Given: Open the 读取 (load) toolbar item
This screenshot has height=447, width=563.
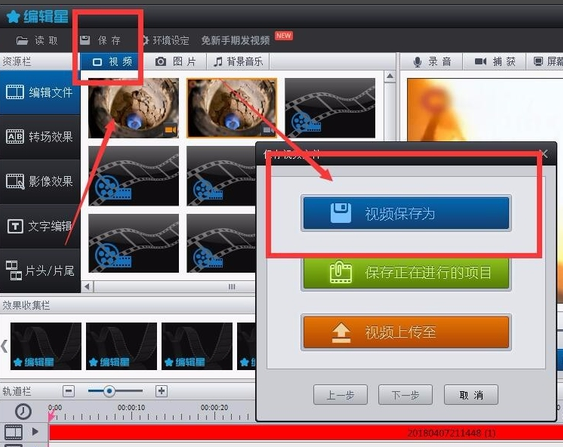Looking at the screenshot, I should (37, 41).
